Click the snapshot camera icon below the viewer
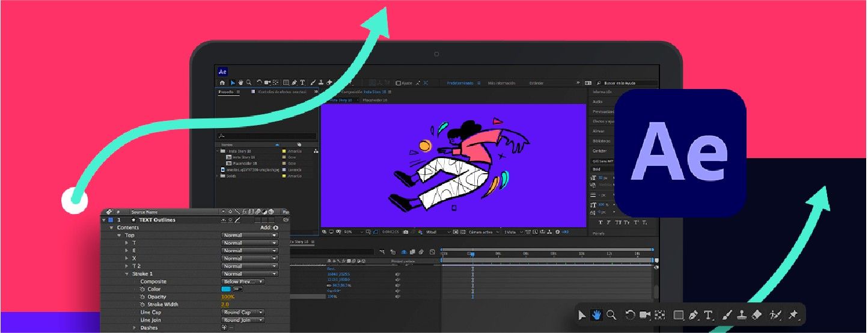Viewport: 868px width, 333px height. pos(405,232)
